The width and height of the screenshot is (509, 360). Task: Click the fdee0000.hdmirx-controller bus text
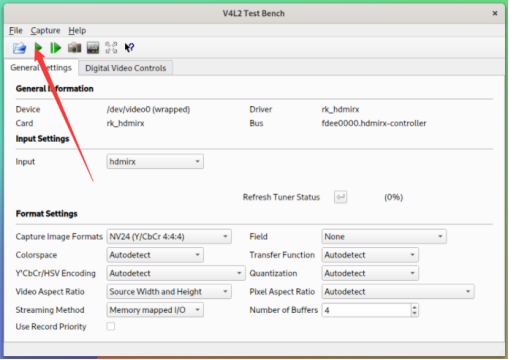click(374, 123)
